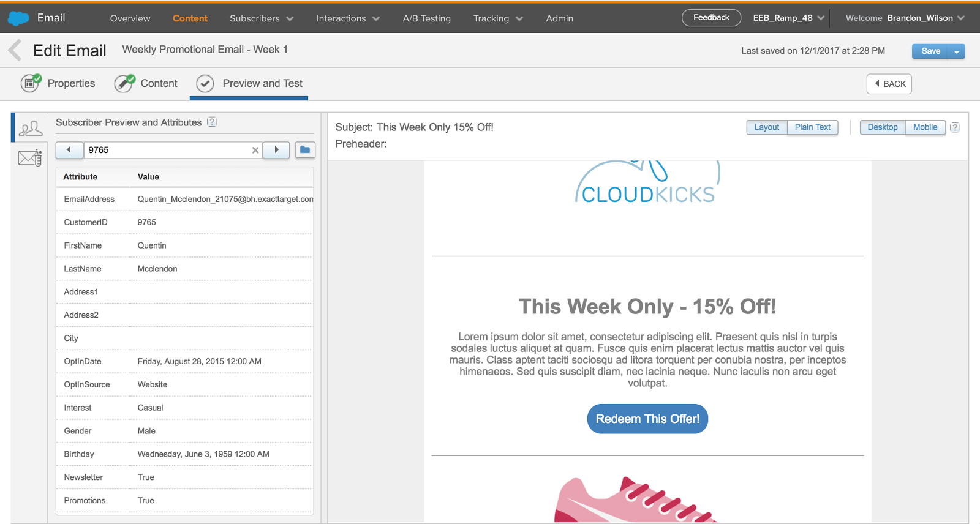Image resolution: width=980 pixels, height=524 pixels.
Task: Select the OptInSource value Website
Action: click(153, 385)
